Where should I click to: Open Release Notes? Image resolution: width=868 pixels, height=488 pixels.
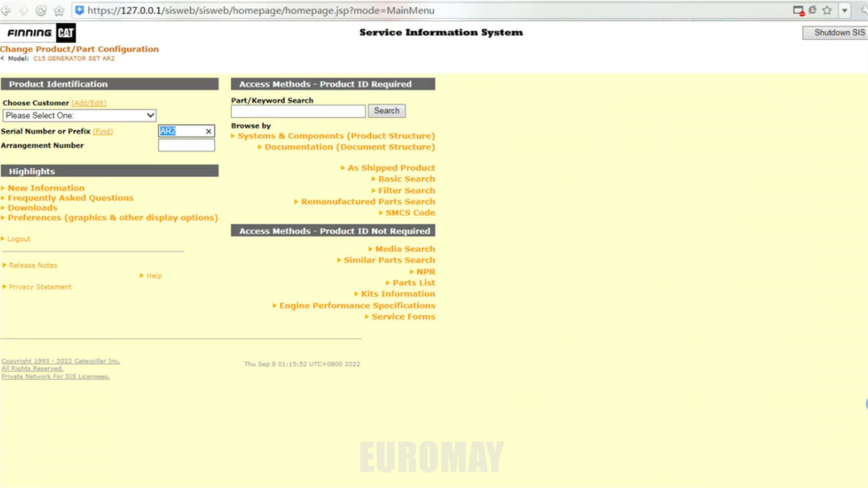coord(33,266)
